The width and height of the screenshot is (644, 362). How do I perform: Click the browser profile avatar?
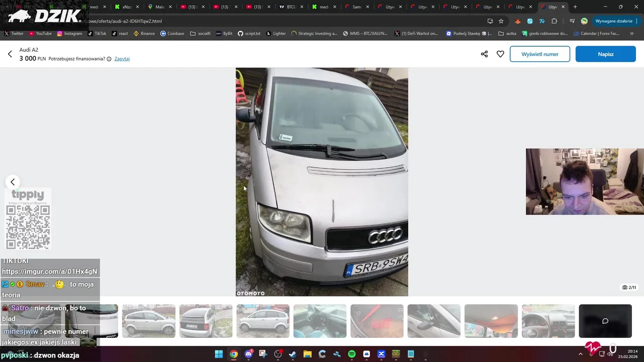click(584, 21)
